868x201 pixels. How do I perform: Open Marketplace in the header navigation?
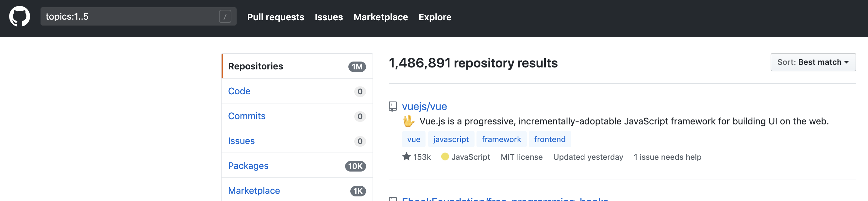[x=380, y=17]
